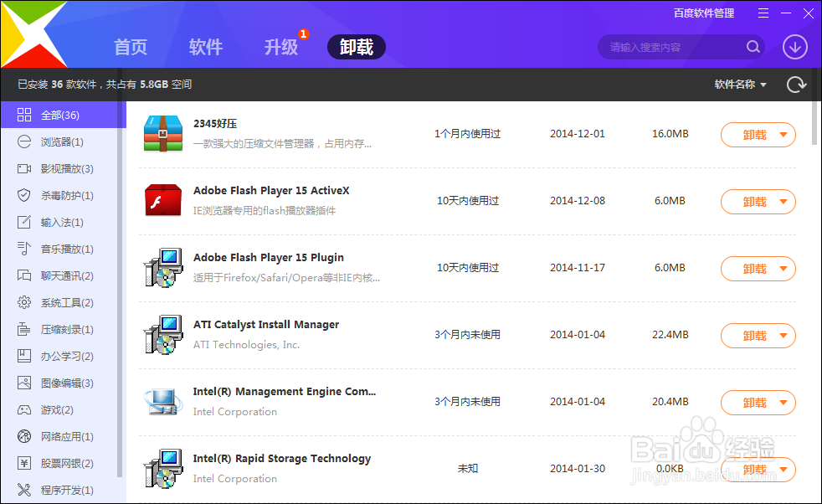The width and height of the screenshot is (822, 504).
Task: Click the Adobe Flash Player ActiveX icon
Action: [x=163, y=200]
